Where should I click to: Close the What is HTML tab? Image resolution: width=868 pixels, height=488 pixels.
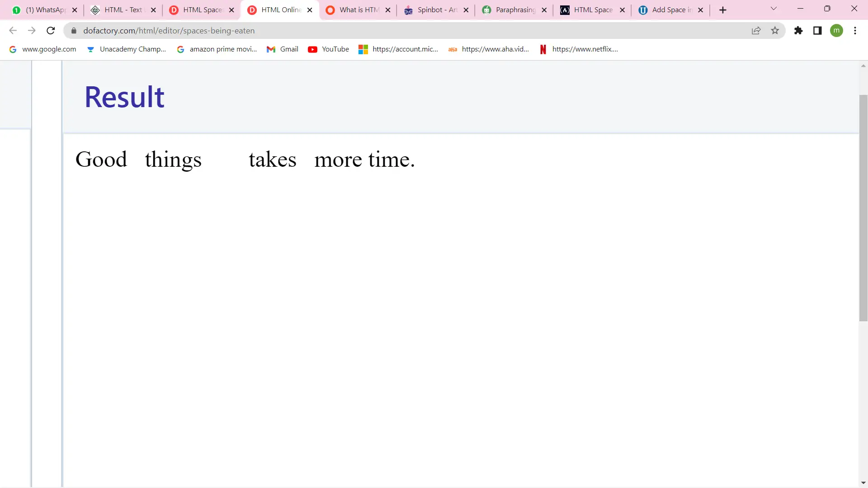point(388,9)
